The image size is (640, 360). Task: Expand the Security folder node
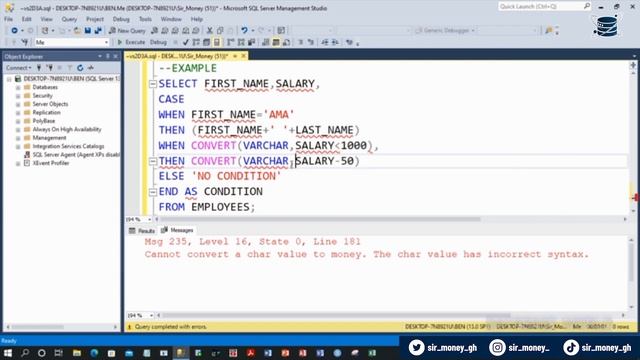click(18, 96)
